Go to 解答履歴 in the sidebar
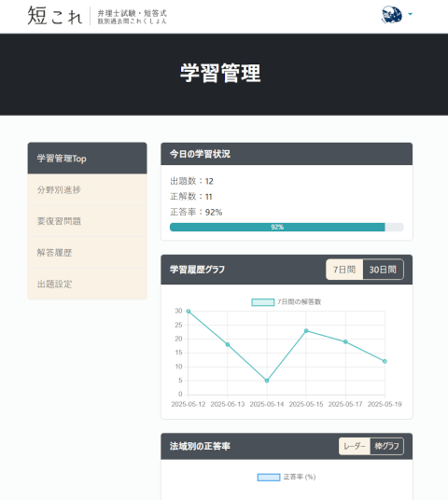The width and height of the screenshot is (448, 500). [87, 253]
